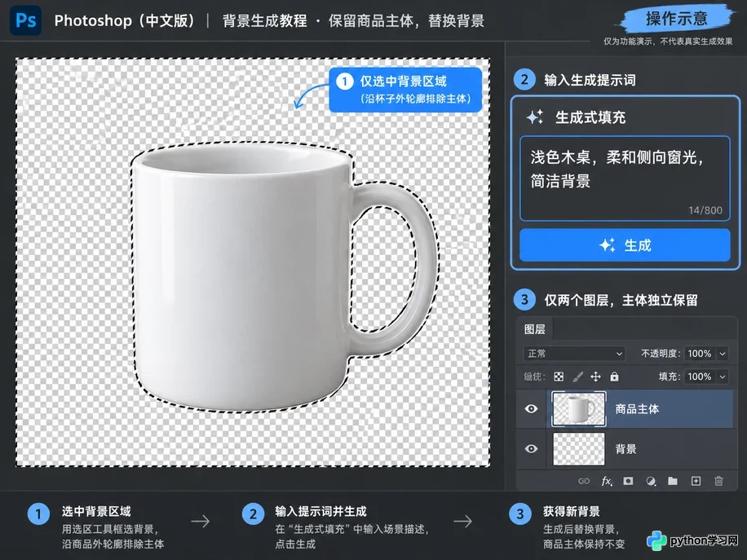Expand the 不透明度 opacity dropdown arrow

723,353
